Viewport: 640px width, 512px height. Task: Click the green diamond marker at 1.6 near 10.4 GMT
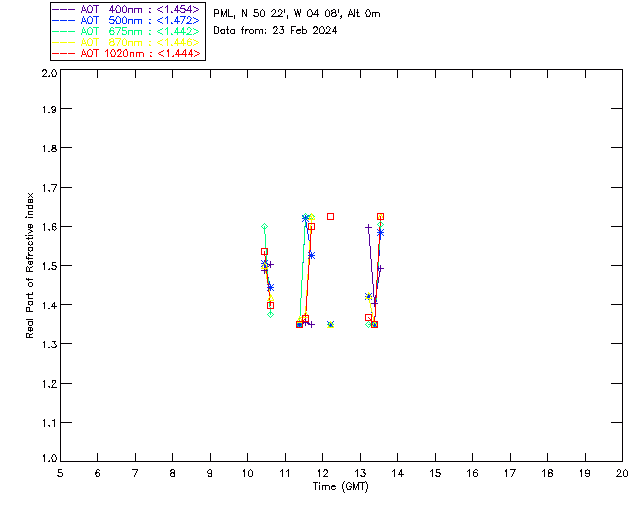pos(264,227)
